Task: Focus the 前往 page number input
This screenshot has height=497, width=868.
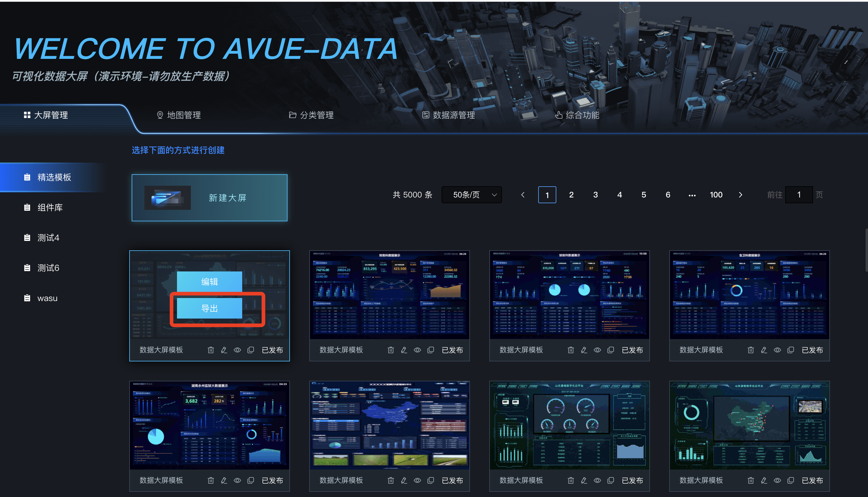Action: 799,194
